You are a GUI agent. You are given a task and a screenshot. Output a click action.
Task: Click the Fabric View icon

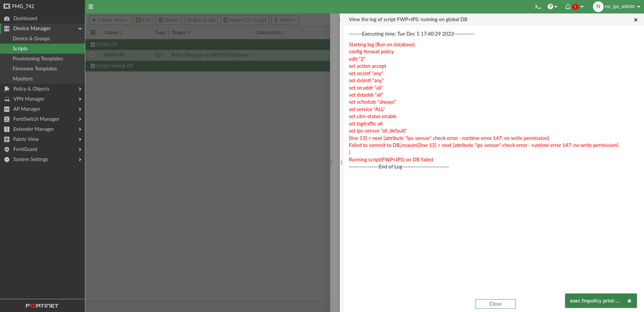pyautogui.click(x=6, y=139)
